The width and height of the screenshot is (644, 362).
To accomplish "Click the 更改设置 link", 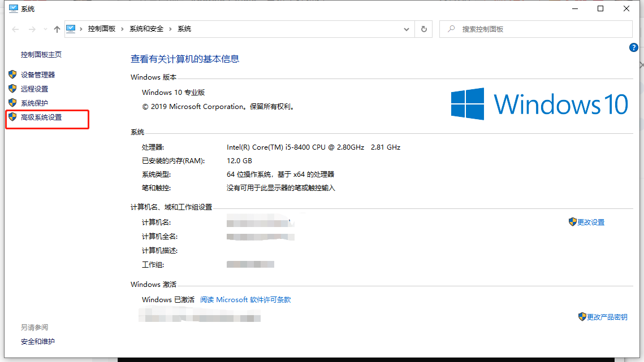I will click(591, 222).
